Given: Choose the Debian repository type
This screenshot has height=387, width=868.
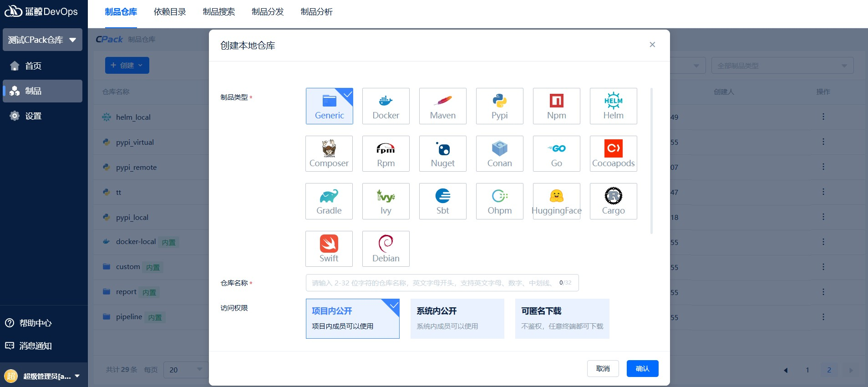Looking at the screenshot, I should [x=386, y=249].
